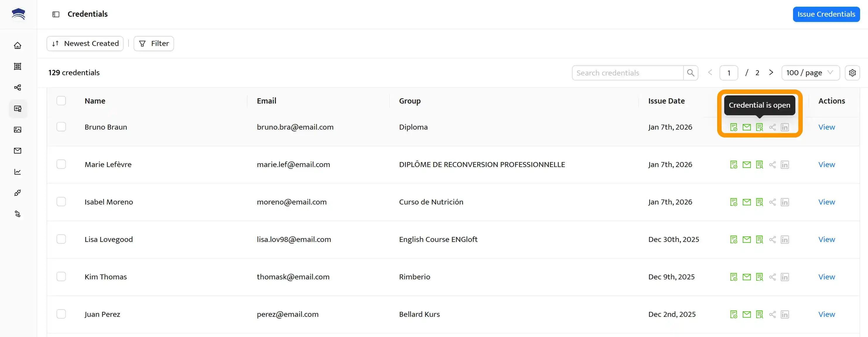
Task: Open the image designs sidebar icon
Action: (18, 130)
